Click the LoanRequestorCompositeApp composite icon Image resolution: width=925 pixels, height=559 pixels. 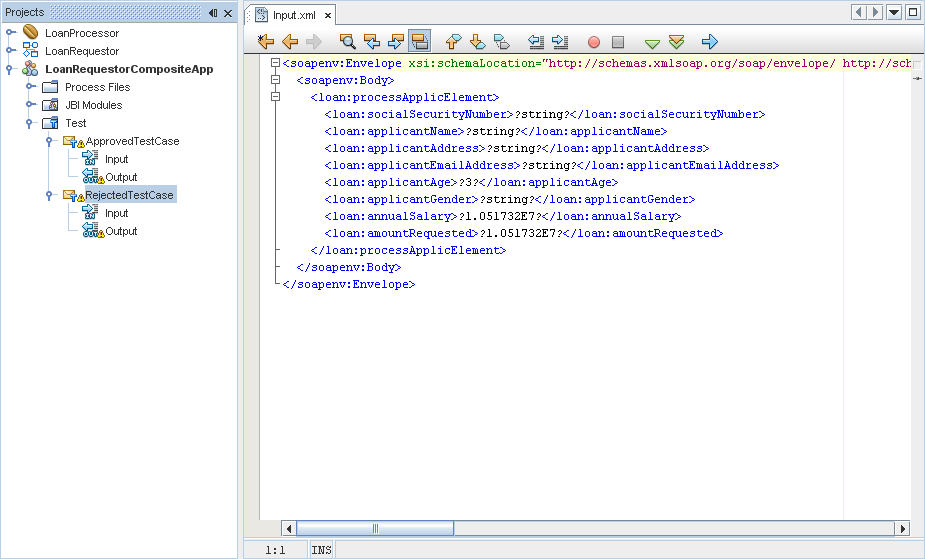pos(30,68)
